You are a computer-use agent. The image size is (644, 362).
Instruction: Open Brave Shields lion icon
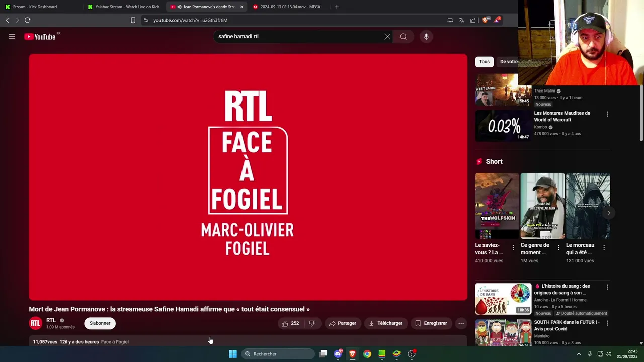(x=486, y=20)
